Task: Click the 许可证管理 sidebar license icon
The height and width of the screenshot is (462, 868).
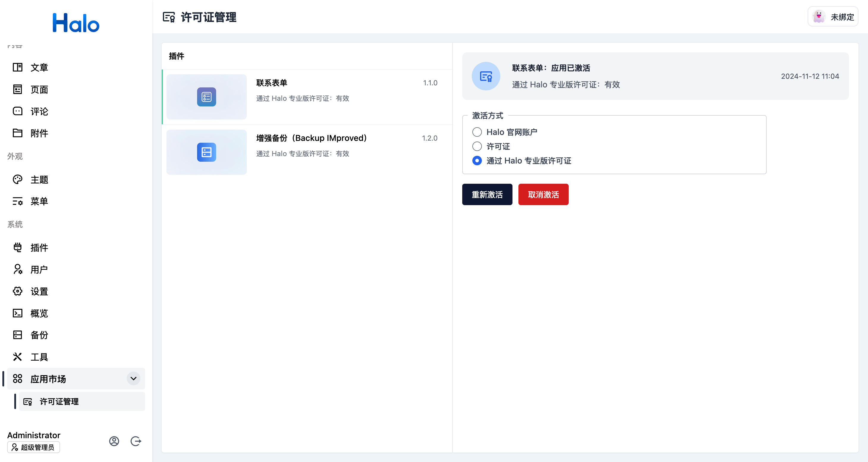Action: (28, 401)
